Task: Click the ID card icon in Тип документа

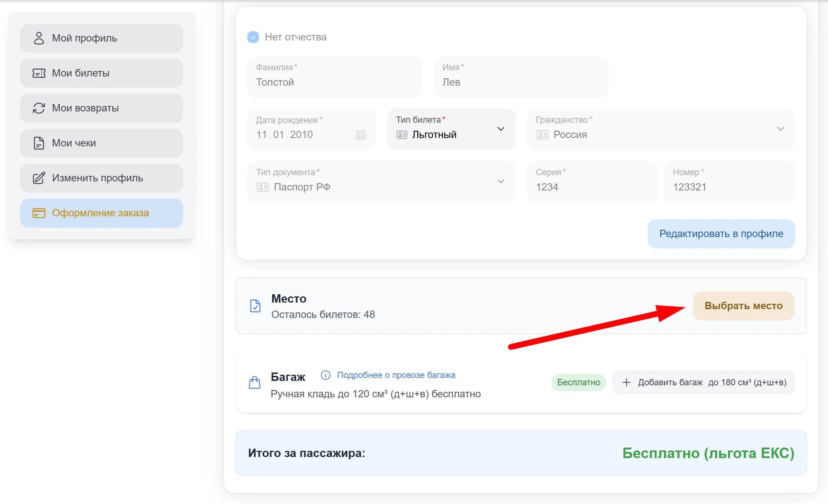Action: point(262,187)
